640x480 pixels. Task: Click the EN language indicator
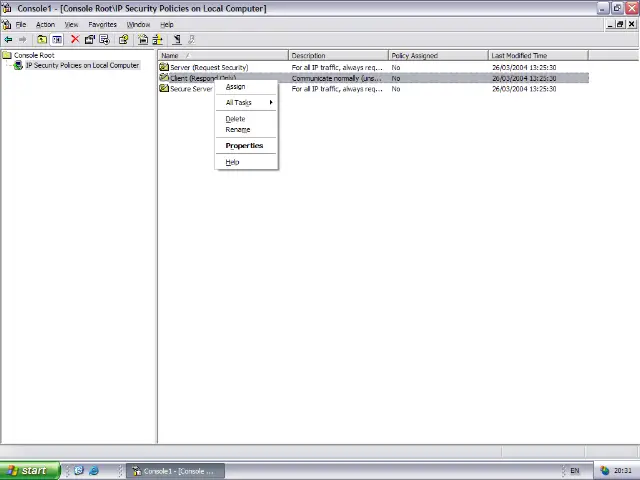(575, 471)
